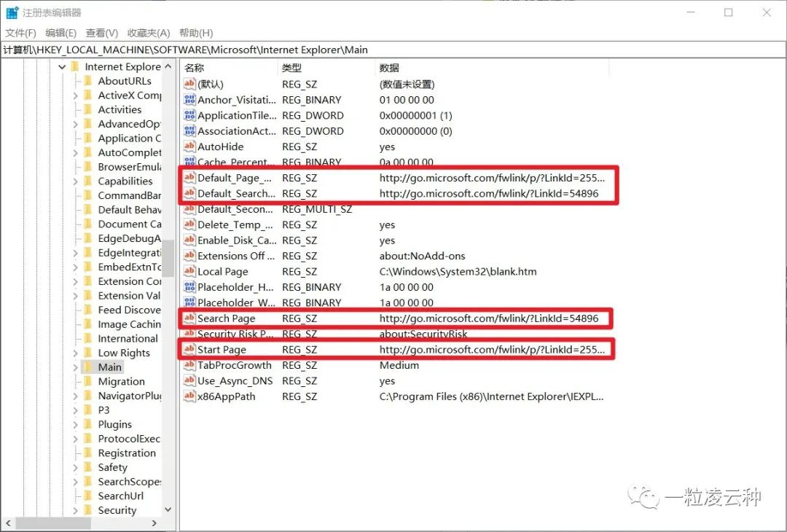The height and width of the screenshot is (532, 787).
Task: Collapse the Internet Explorer tree node
Action: tap(62, 67)
